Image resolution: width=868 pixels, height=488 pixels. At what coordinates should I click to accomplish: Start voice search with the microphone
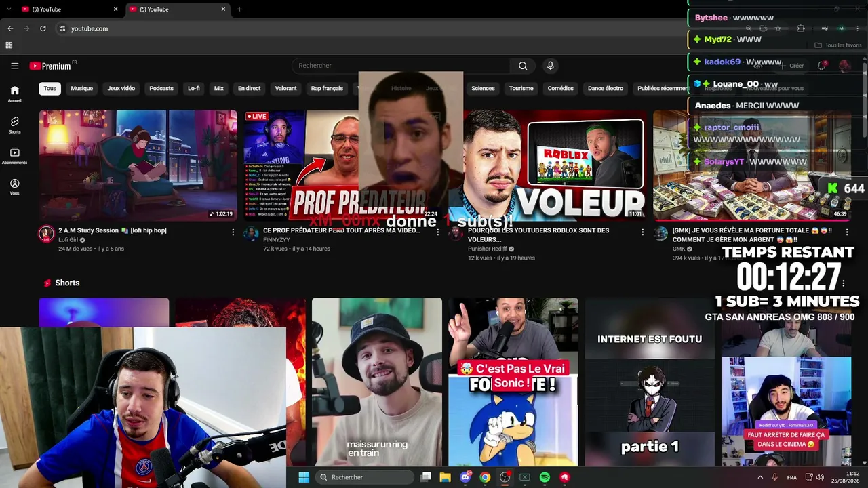tap(550, 66)
